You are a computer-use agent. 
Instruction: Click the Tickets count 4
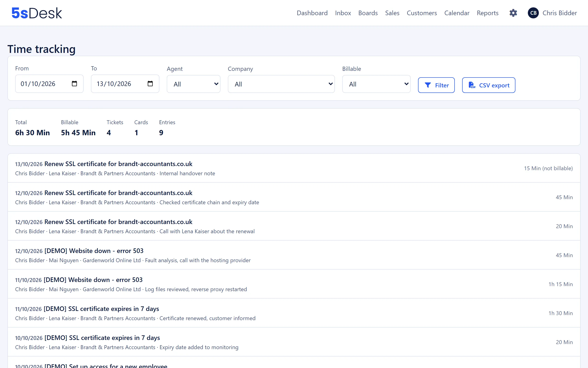click(x=109, y=133)
